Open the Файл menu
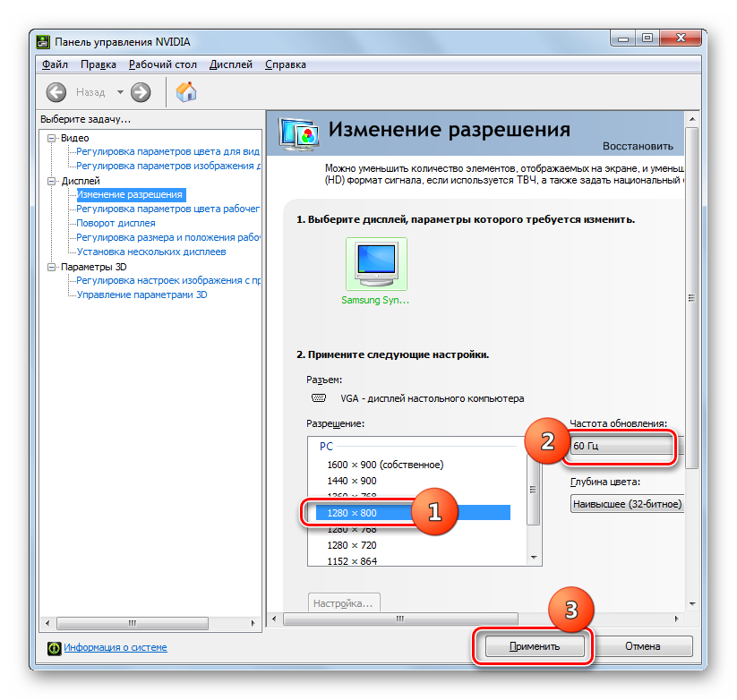737x700 pixels. (55, 64)
